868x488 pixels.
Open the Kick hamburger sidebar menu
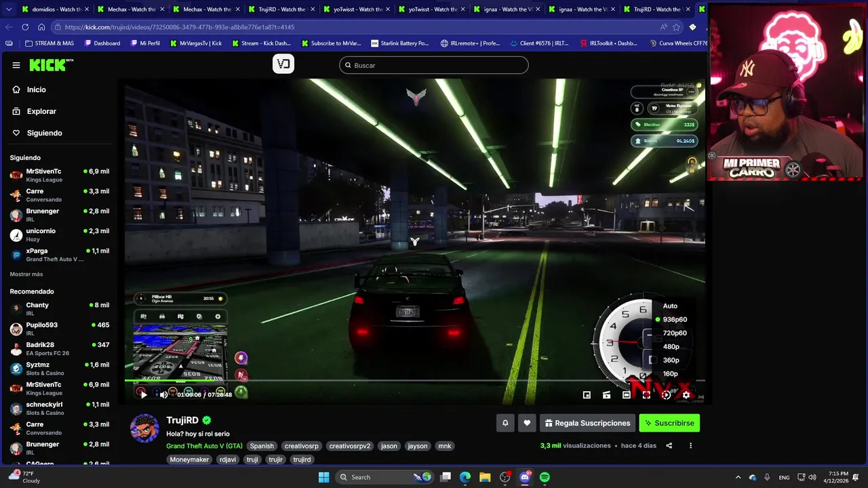click(x=16, y=65)
